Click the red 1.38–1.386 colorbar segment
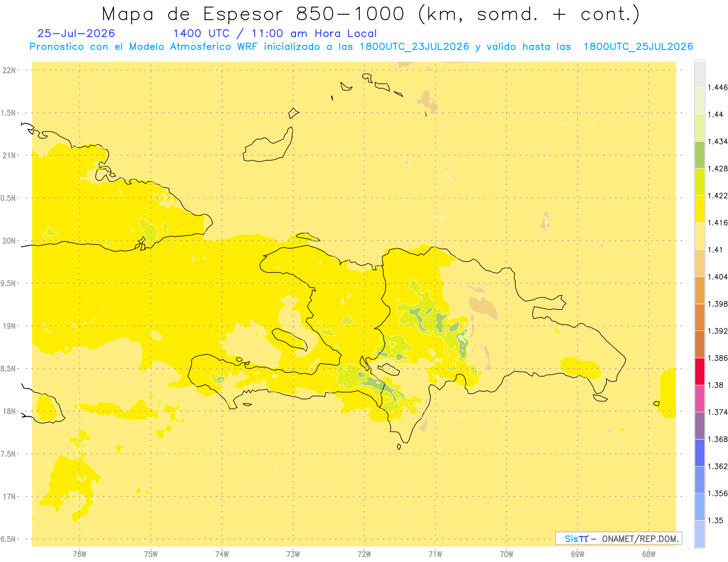Image resolution: width=728 pixels, height=562 pixels. pyautogui.click(x=699, y=372)
